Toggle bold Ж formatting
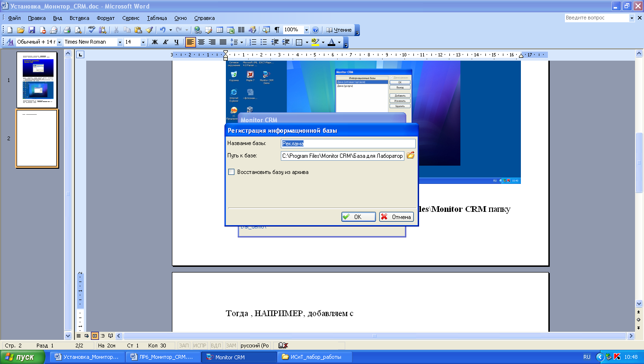This screenshot has width=644, height=364. click(x=154, y=42)
